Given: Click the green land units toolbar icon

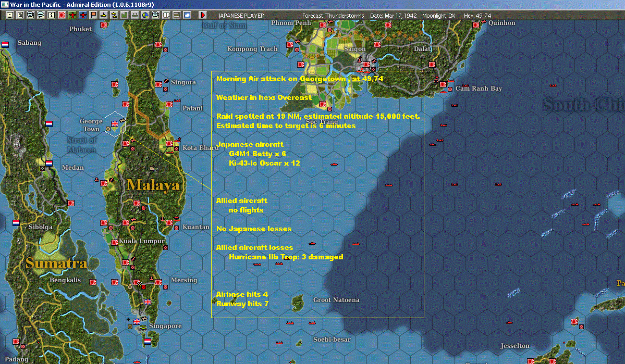Looking at the screenshot, I should click(125, 15).
